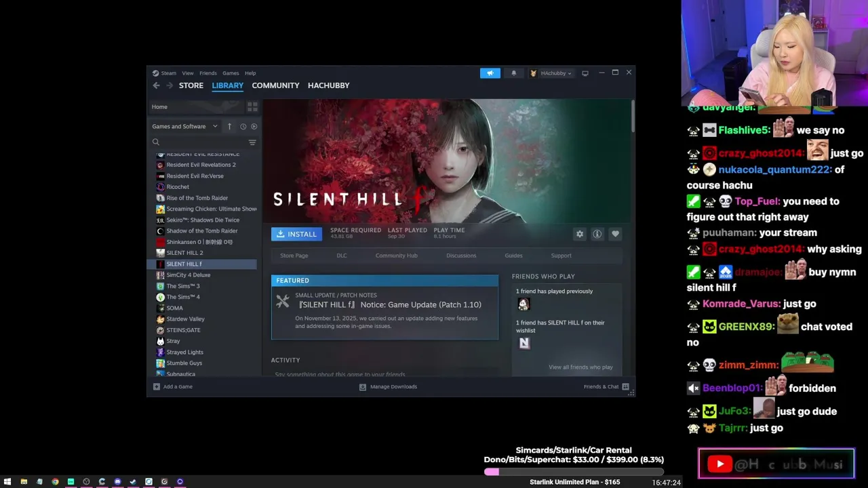
Task: Click View all friends who play
Action: pyautogui.click(x=580, y=367)
